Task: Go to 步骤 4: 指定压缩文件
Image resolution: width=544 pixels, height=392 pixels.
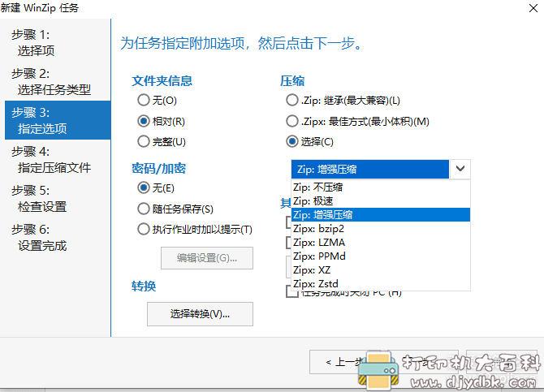Action: pos(58,159)
